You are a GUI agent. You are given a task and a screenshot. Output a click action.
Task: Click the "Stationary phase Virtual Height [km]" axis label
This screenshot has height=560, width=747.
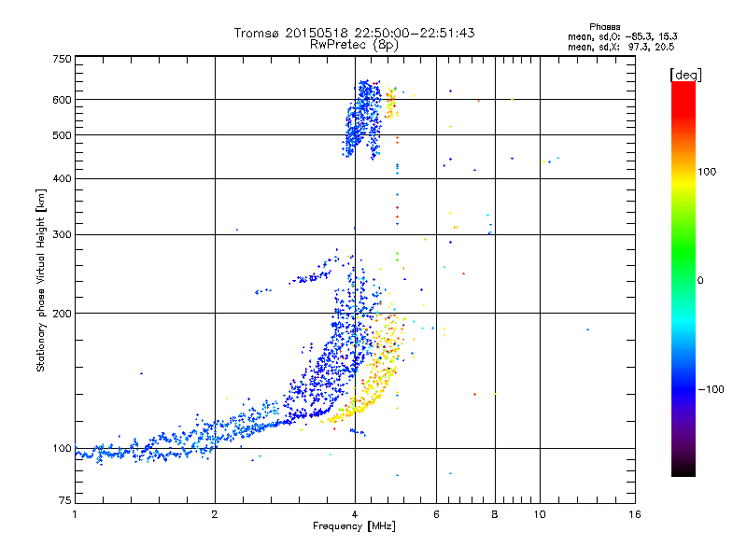click(40, 280)
